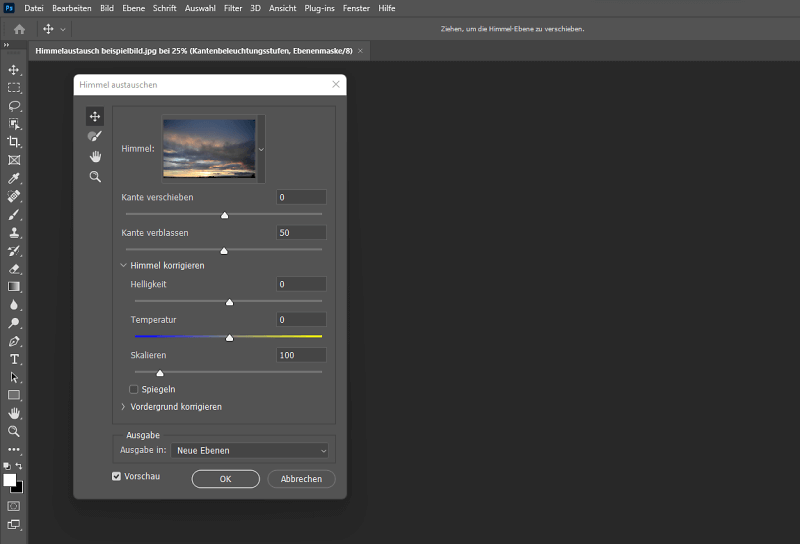
Task: Select the Sky Move tool in dialog
Action: (95, 116)
